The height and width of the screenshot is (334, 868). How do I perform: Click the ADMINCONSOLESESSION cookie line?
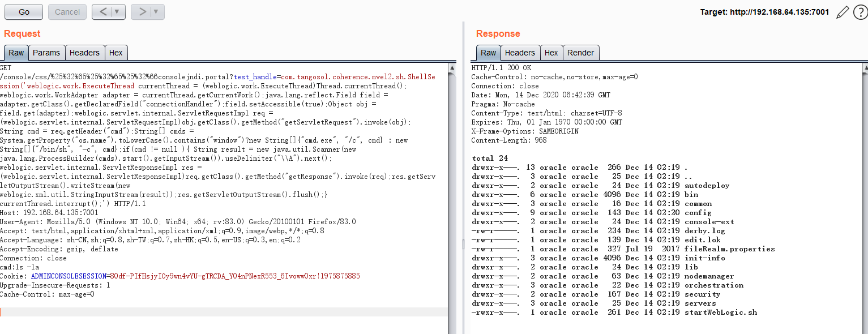pos(180,276)
